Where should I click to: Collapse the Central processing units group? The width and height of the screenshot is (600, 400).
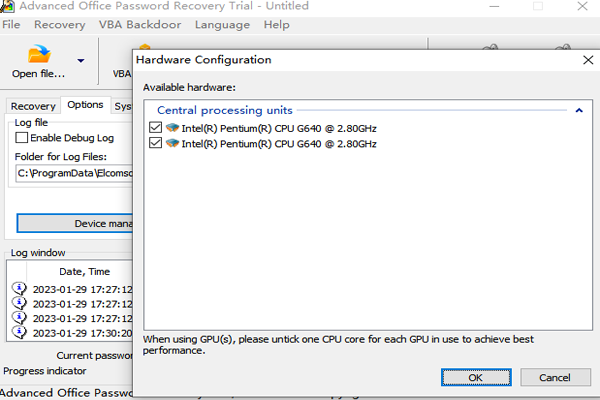[579, 111]
